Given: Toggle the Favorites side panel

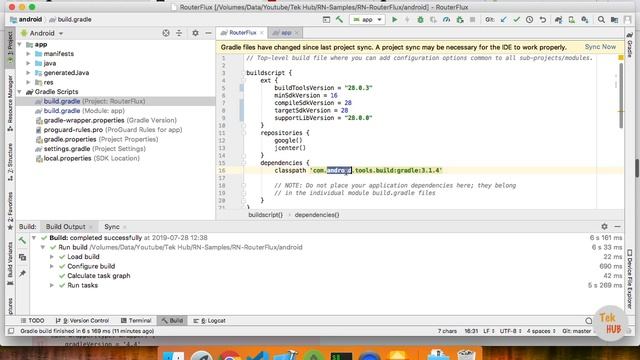Looking at the screenshot, I should coord(10,211).
